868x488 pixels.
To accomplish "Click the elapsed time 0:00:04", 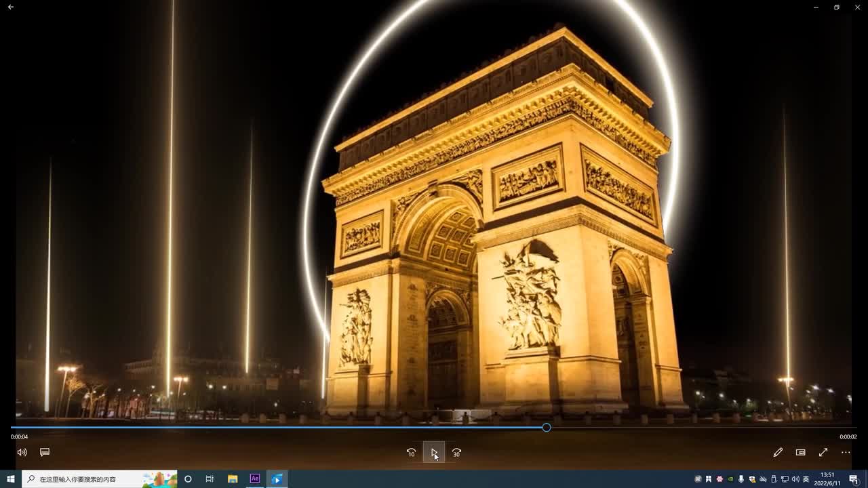I will point(19,437).
